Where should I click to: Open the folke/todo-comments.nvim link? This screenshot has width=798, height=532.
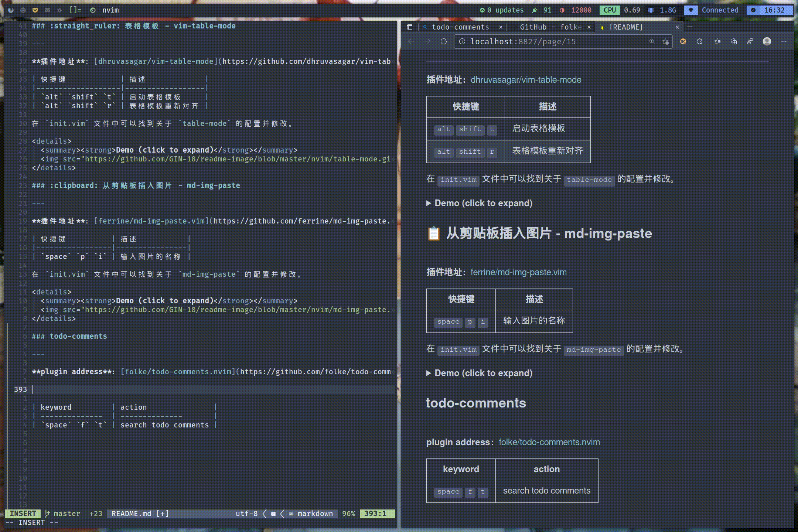pyautogui.click(x=549, y=442)
